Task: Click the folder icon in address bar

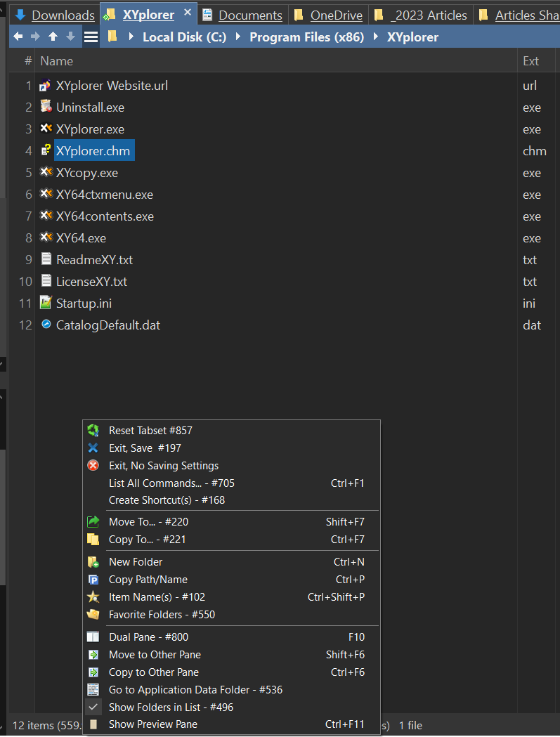Action: (x=112, y=37)
